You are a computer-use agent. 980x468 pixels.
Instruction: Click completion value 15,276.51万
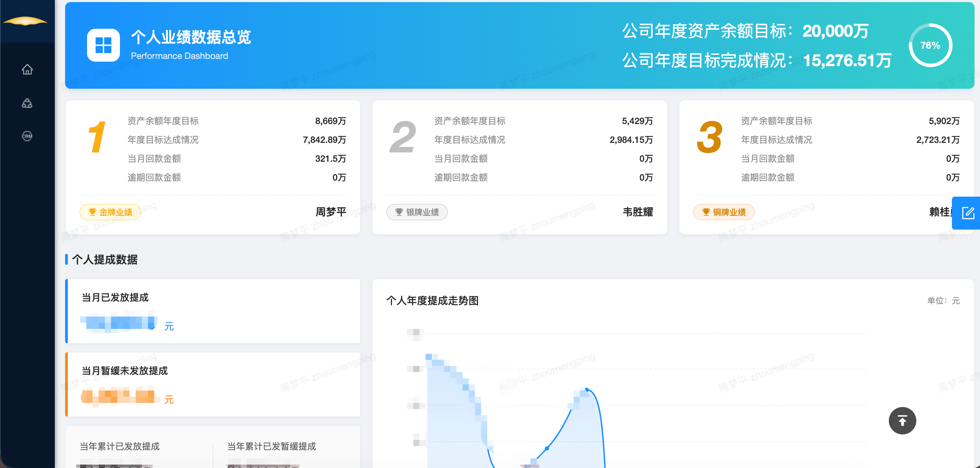[x=847, y=61]
